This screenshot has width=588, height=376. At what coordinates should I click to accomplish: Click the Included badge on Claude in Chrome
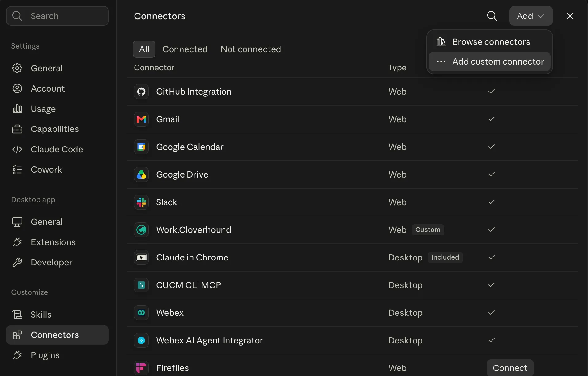click(x=445, y=257)
